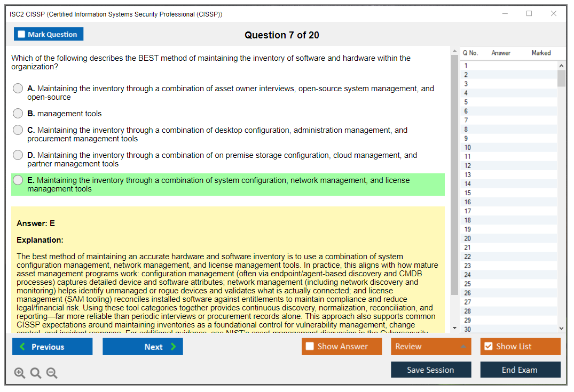Open the Review dropdown menu

pos(431,346)
